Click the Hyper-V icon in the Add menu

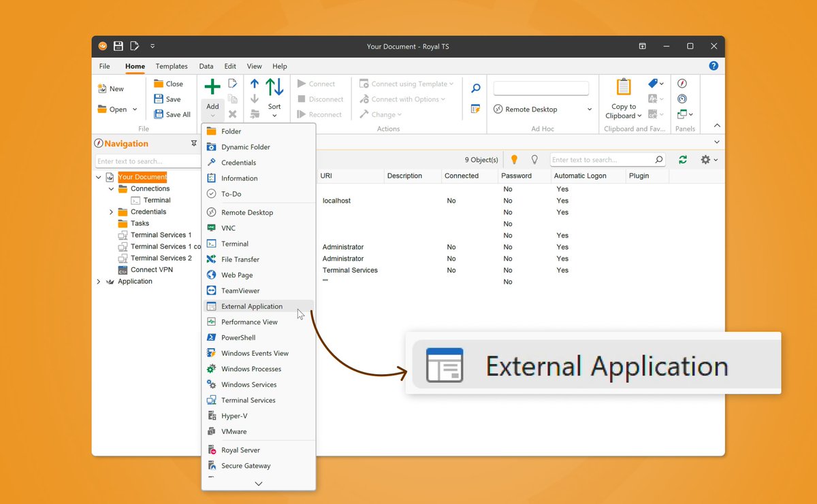(211, 416)
